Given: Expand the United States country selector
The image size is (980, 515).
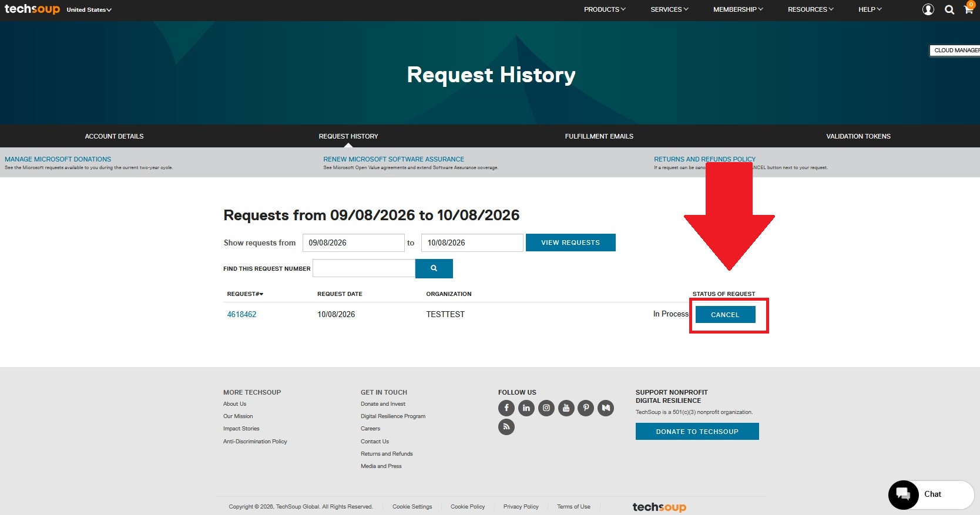Looking at the screenshot, I should pyautogui.click(x=89, y=10).
